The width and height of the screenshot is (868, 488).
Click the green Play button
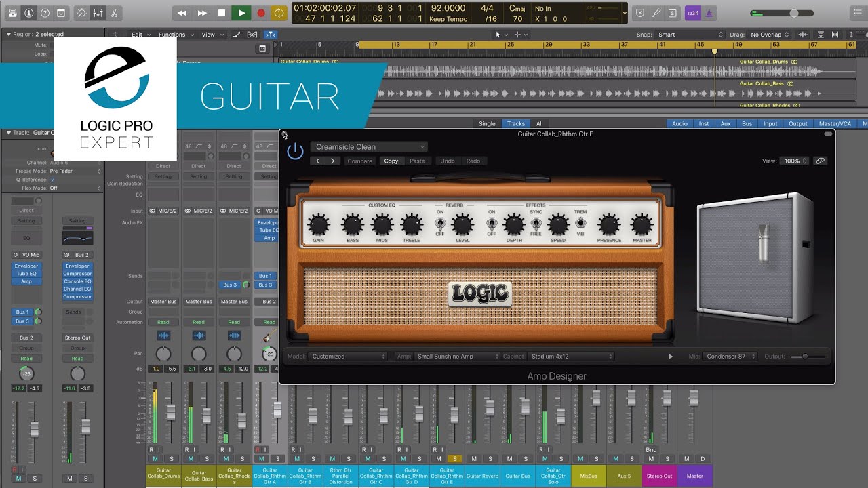click(x=241, y=13)
